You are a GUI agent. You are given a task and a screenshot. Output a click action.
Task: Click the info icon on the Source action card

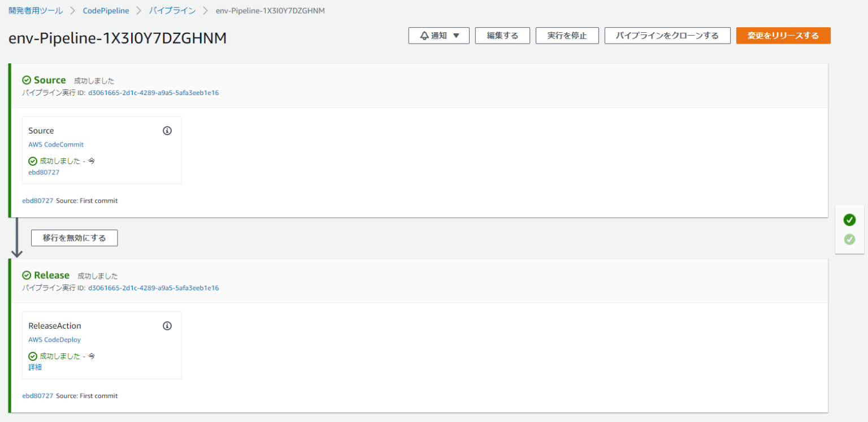click(x=167, y=130)
